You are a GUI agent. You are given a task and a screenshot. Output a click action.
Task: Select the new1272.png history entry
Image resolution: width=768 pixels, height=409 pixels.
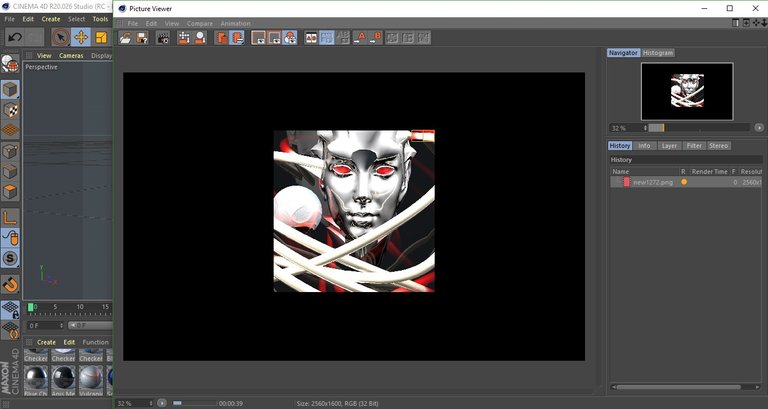(x=686, y=182)
